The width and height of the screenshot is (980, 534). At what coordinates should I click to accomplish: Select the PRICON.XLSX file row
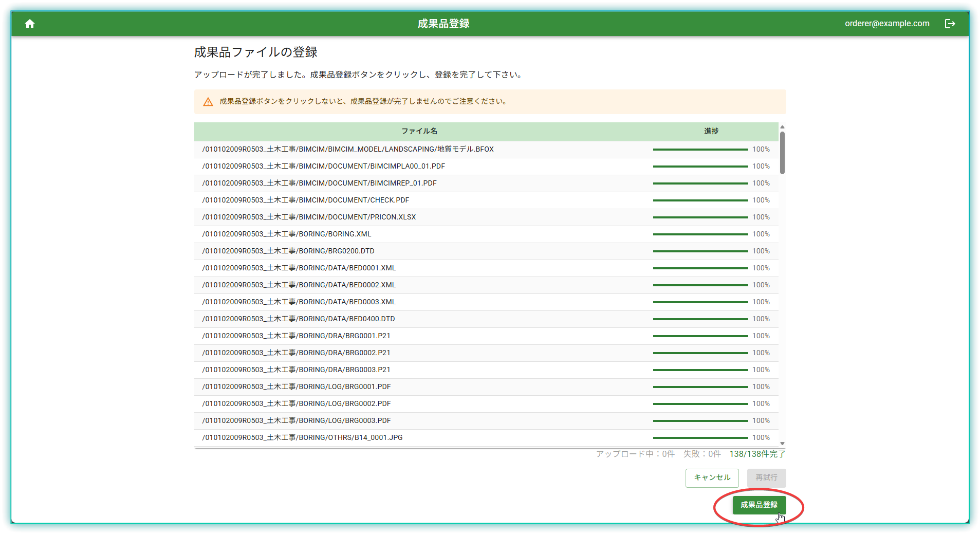tap(486, 217)
